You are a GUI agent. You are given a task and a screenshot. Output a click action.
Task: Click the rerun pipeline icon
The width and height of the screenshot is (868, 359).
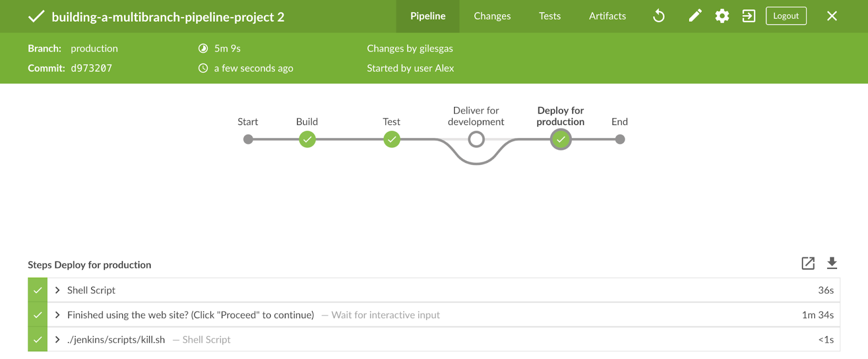click(659, 16)
